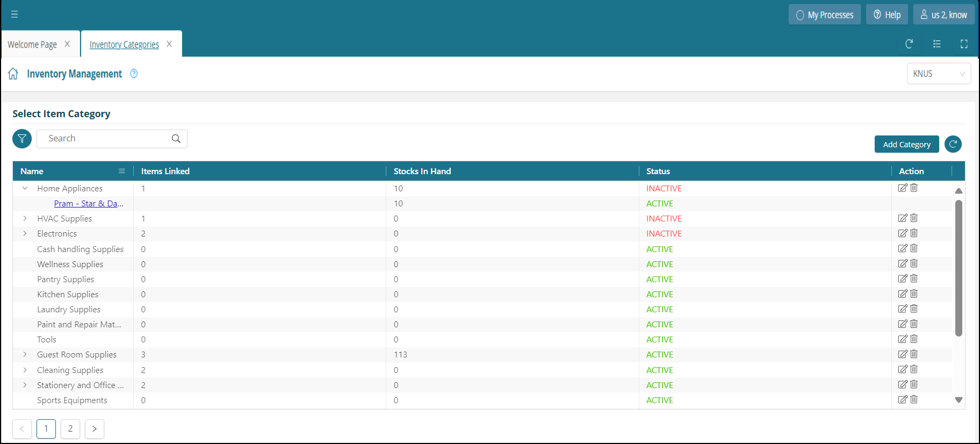Expand the HVAC Supplies category
The width and height of the screenshot is (980, 444).
click(25, 219)
